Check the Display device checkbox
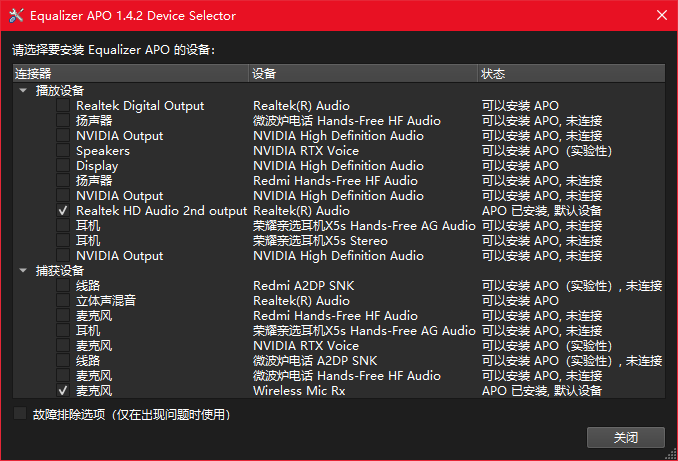678x461 pixels. [x=63, y=165]
